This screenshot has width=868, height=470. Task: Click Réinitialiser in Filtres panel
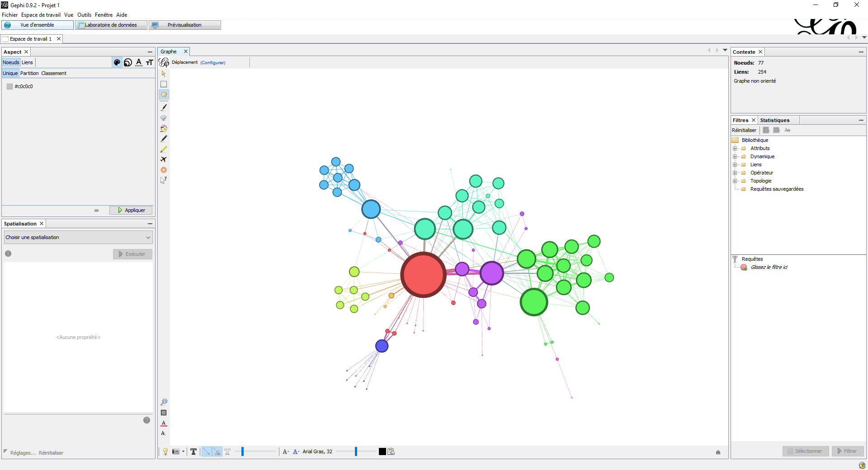pos(744,130)
